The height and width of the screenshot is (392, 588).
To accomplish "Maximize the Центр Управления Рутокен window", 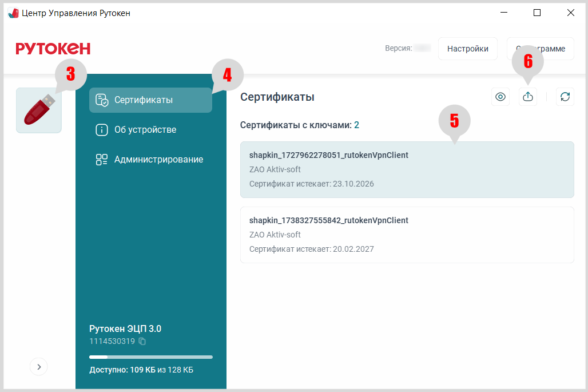I will click(x=537, y=13).
